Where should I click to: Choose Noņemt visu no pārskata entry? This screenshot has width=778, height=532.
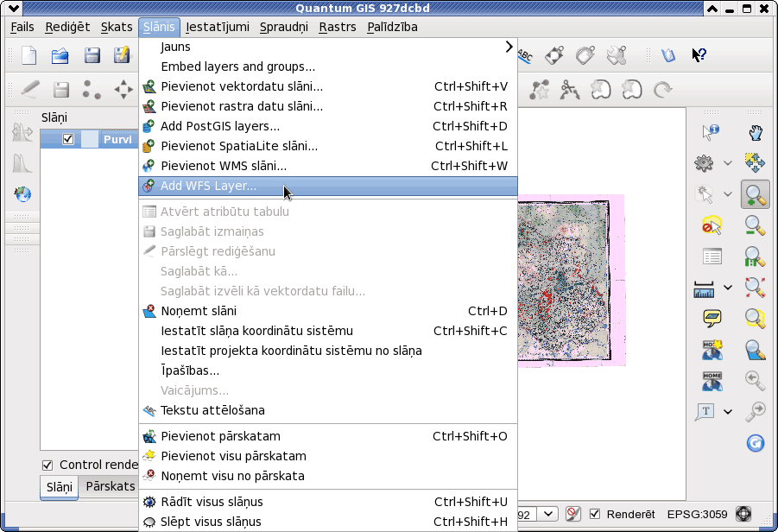coord(328,475)
